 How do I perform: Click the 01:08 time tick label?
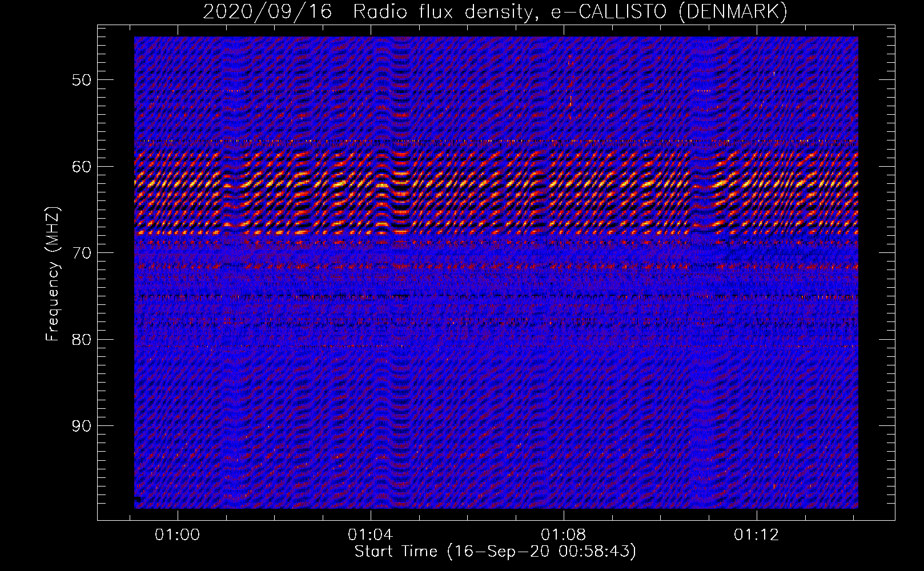point(564,535)
